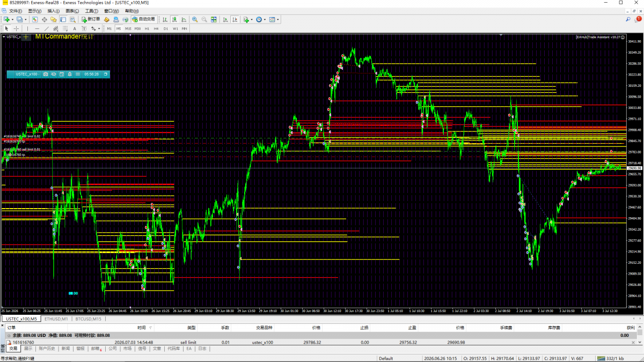Tile chart windows icon
This screenshot has height=362, width=644.
[214, 19]
